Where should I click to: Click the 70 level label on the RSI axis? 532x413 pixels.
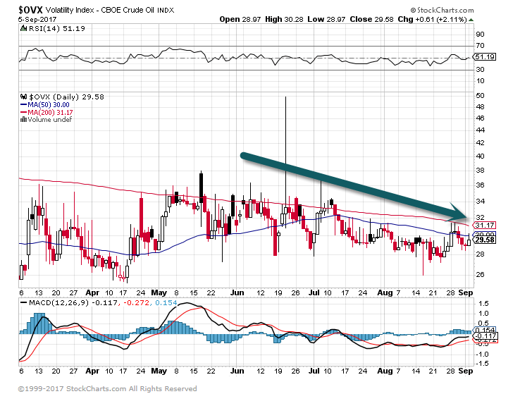(x=480, y=46)
